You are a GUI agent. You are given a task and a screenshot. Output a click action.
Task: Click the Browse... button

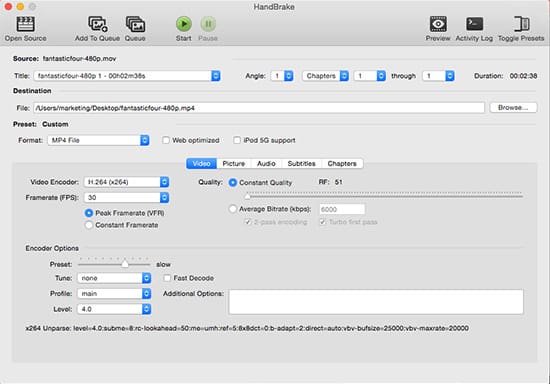[513, 108]
